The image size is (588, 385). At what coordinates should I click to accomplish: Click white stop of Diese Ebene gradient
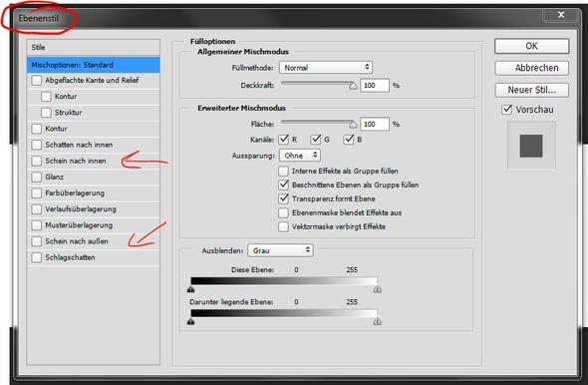click(x=378, y=289)
